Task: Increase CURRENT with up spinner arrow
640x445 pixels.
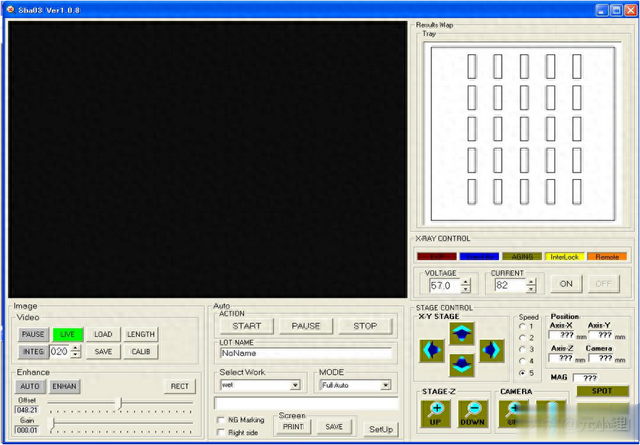Action: point(531,282)
